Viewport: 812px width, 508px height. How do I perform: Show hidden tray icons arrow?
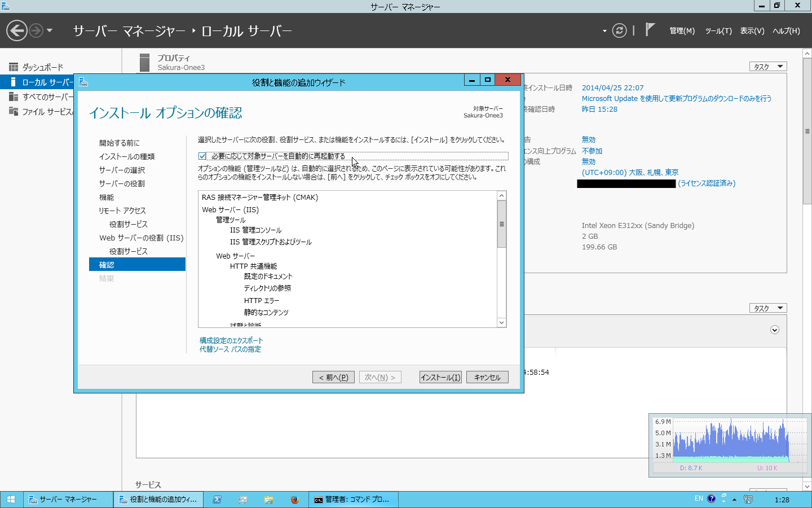734,500
